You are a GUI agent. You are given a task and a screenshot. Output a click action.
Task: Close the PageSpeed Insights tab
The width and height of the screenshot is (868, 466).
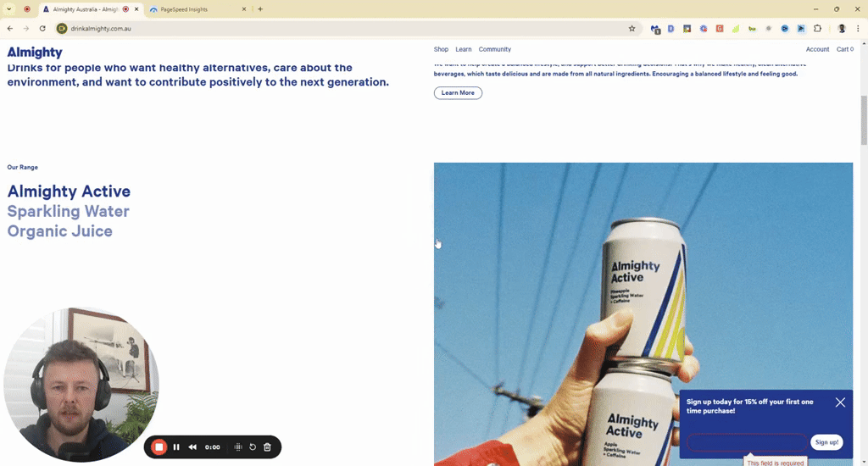click(x=244, y=8)
